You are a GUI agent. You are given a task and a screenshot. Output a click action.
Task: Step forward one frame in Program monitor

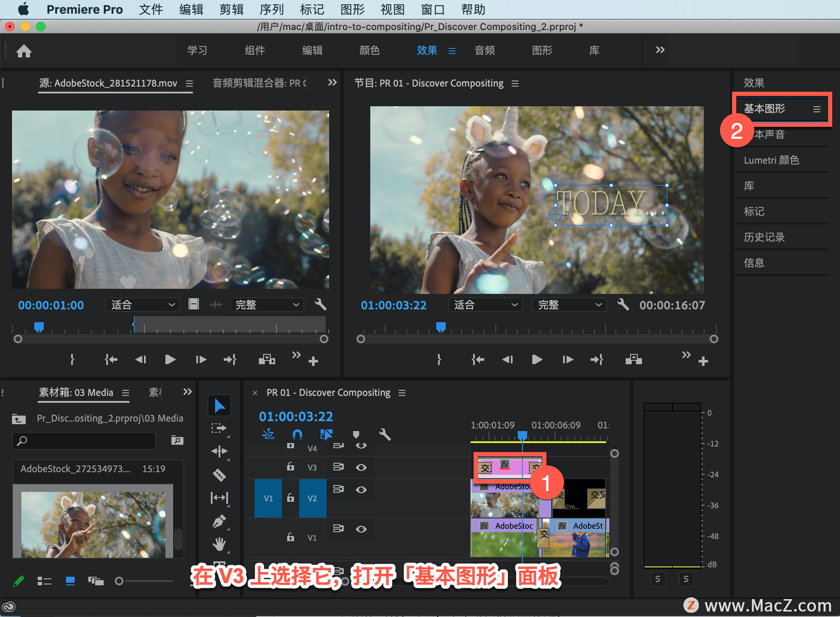(x=567, y=359)
